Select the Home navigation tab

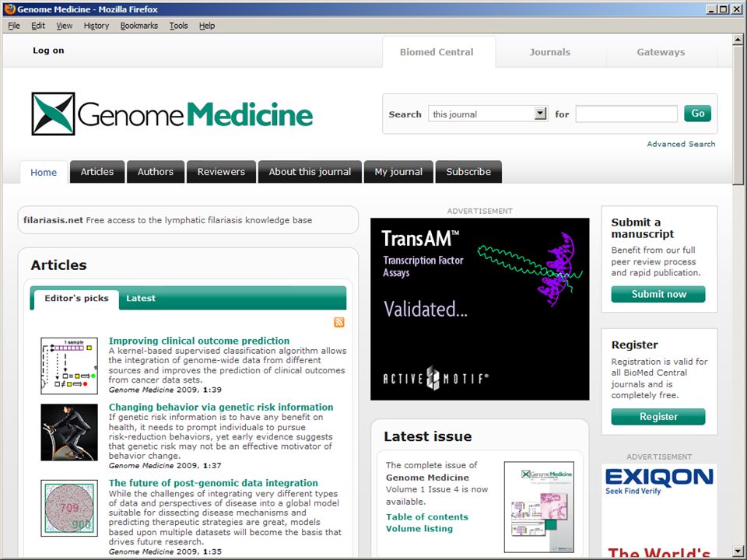click(x=44, y=173)
